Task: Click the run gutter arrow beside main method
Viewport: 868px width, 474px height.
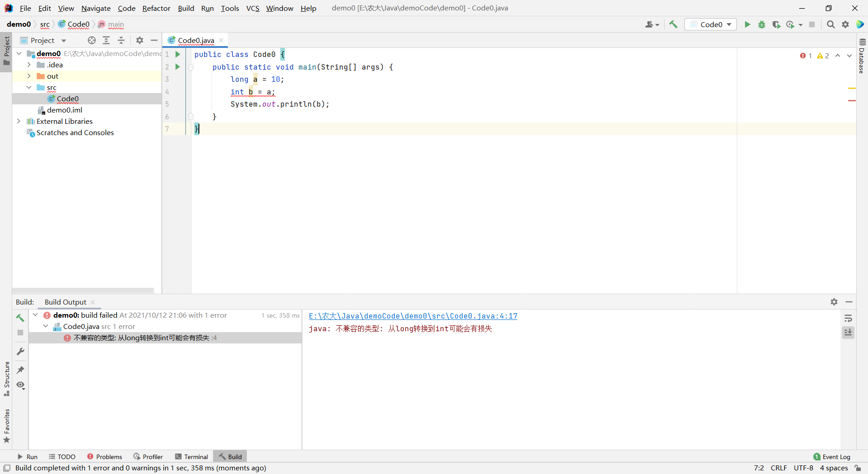Action: [x=178, y=67]
